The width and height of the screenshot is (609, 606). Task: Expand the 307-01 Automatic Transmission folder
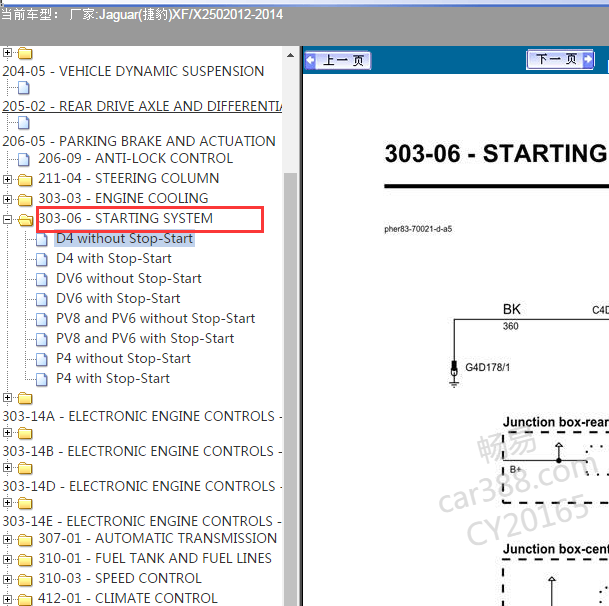click(8, 539)
